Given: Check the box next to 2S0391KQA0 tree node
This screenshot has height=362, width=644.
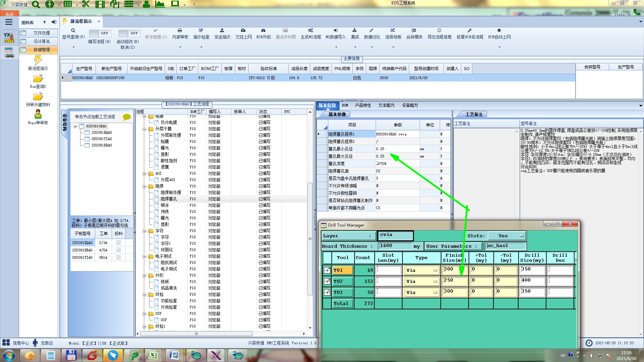Looking at the screenshot, I should pyautogui.click(x=87, y=133).
